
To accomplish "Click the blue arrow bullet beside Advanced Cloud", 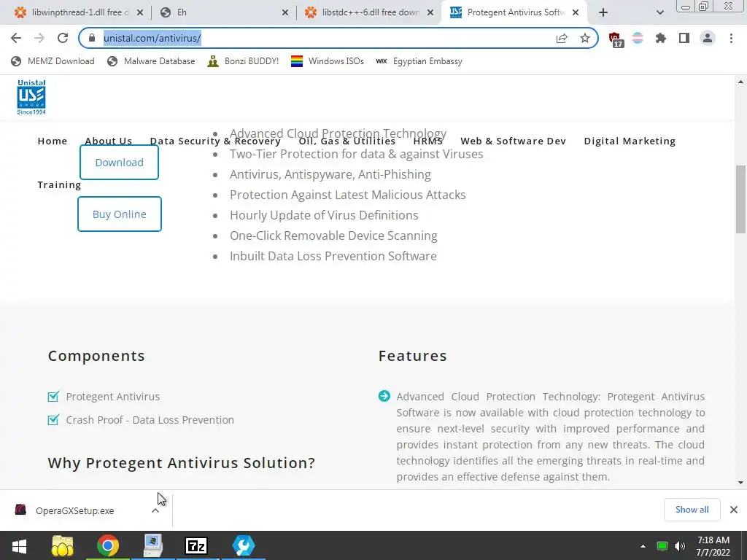I will pos(384,396).
